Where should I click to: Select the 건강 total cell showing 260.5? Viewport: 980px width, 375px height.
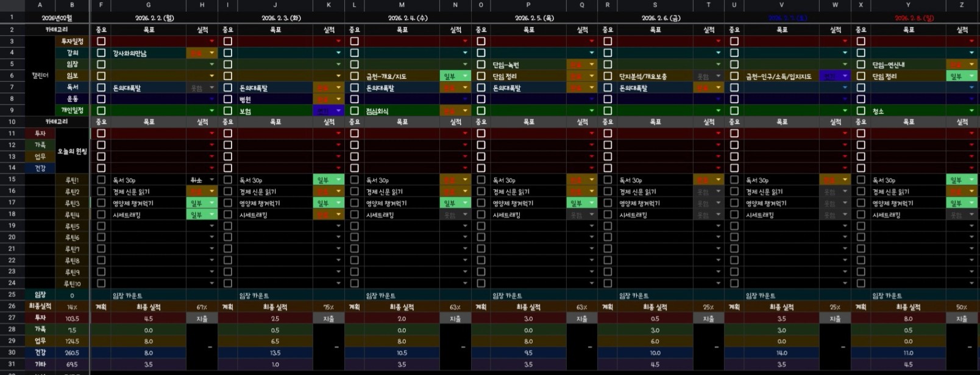[x=72, y=353]
